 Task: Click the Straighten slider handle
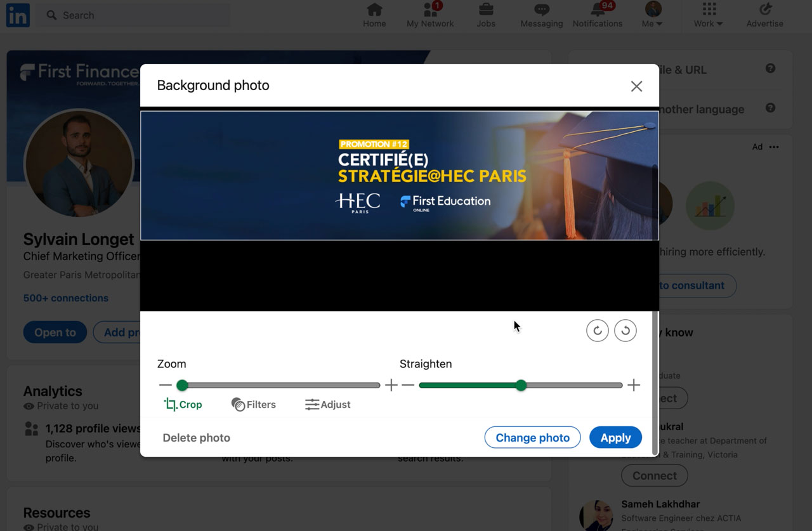click(521, 385)
